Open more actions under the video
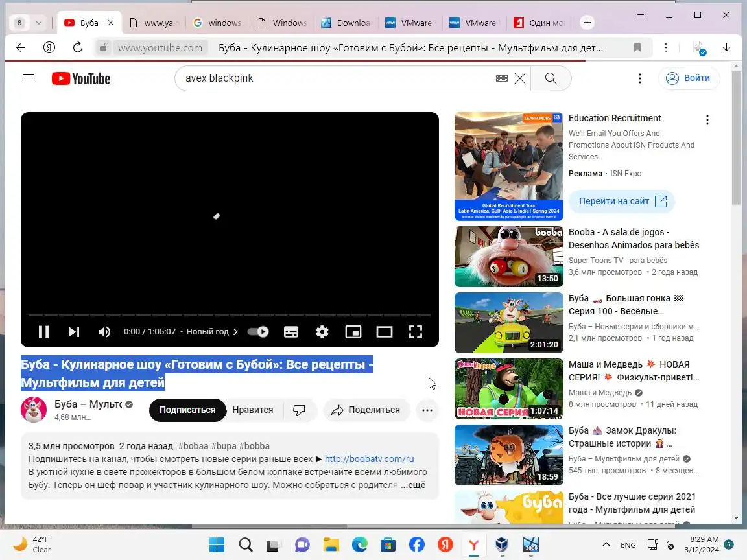 coord(427,410)
